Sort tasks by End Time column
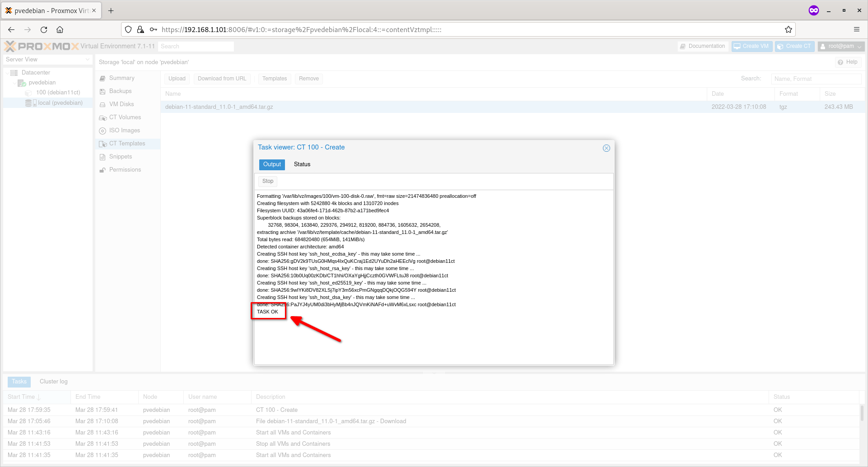 (x=104, y=397)
